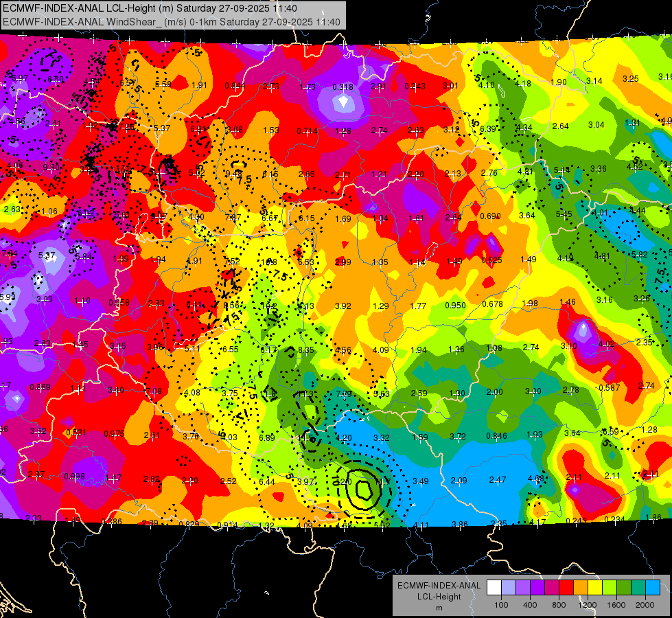Click the legend label 2000
Image resolution: width=672 pixels, height=618 pixels.
645,605
